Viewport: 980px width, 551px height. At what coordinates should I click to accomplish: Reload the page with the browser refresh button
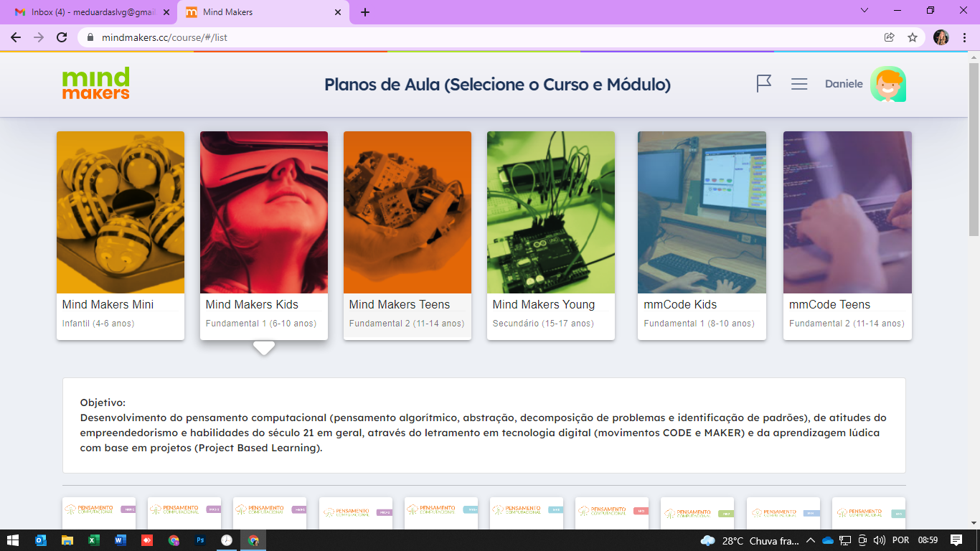click(x=62, y=37)
